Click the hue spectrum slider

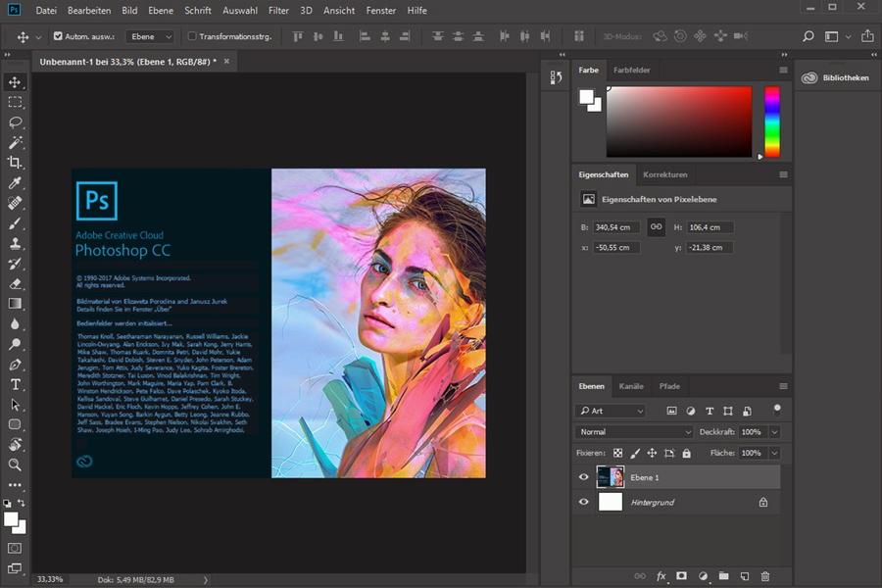click(x=772, y=122)
